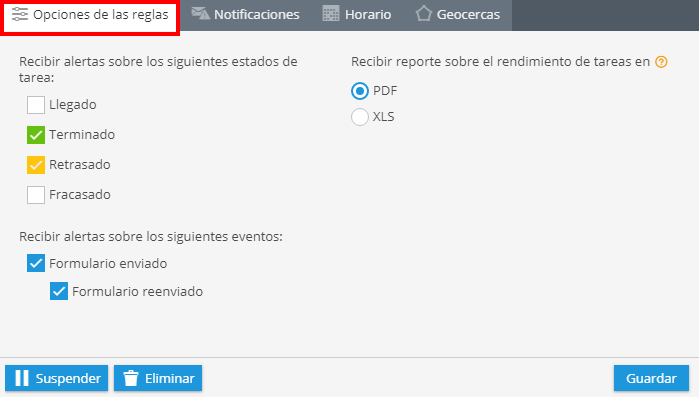
Task: Open the Geocercas tab
Action: pos(458,15)
